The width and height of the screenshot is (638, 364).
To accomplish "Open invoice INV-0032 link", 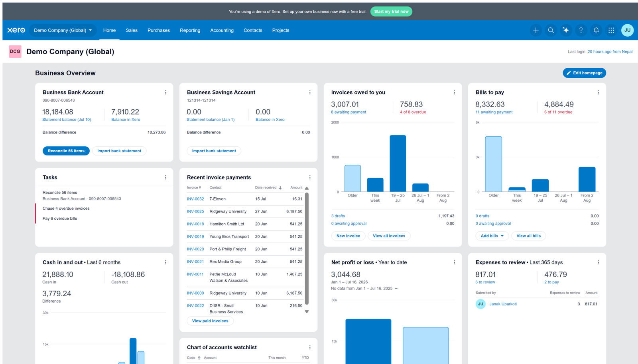I will [x=195, y=199].
